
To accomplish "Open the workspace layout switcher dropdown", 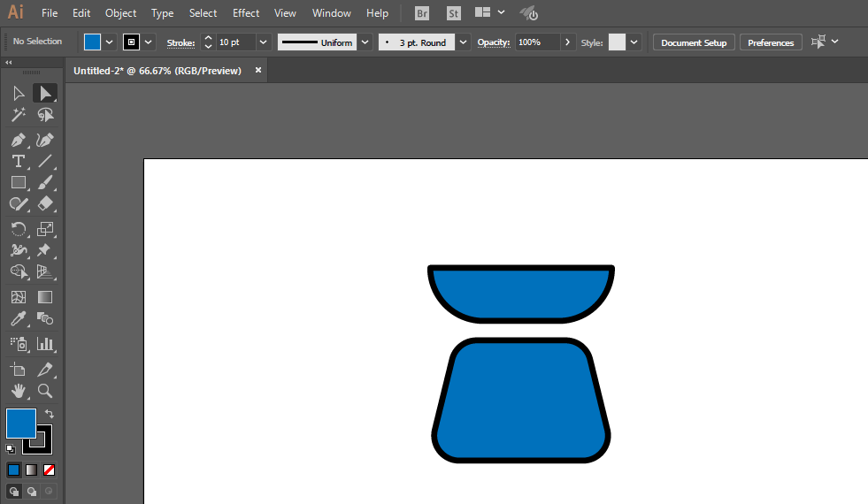I will pyautogui.click(x=501, y=12).
